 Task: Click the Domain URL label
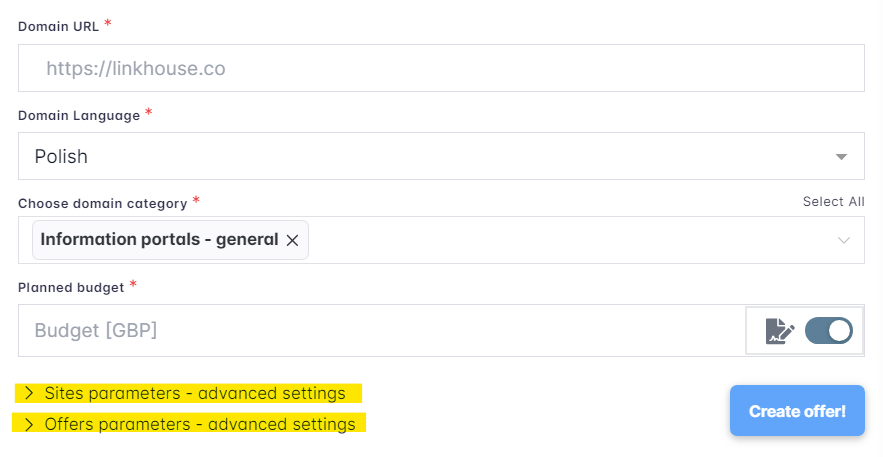(59, 27)
